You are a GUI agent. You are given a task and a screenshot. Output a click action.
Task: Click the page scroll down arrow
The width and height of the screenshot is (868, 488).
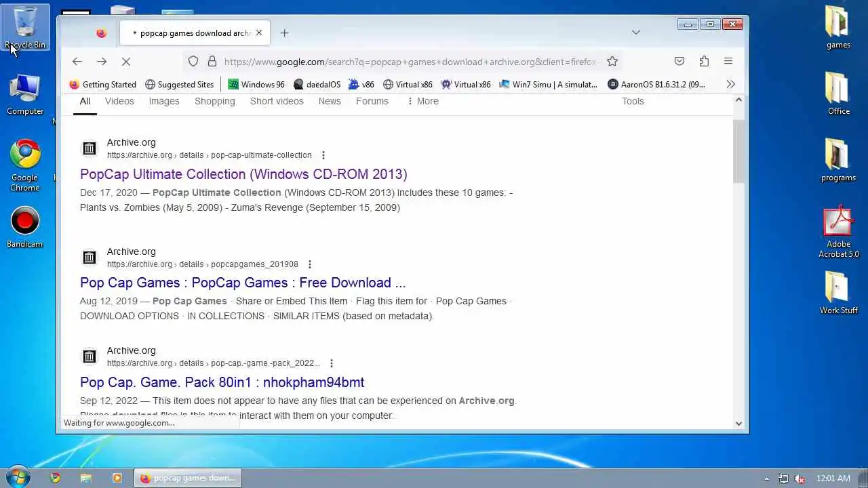(x=738, y=424)
